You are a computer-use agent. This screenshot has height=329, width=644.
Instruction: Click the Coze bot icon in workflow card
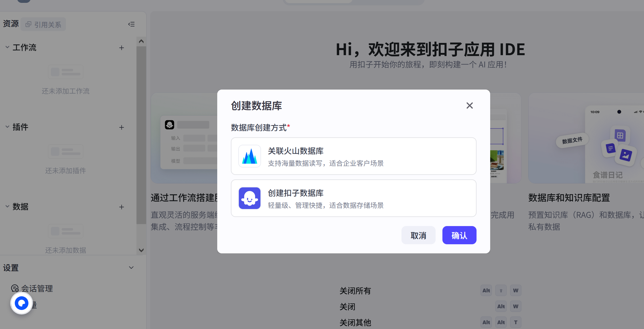[x=169, y=125]
